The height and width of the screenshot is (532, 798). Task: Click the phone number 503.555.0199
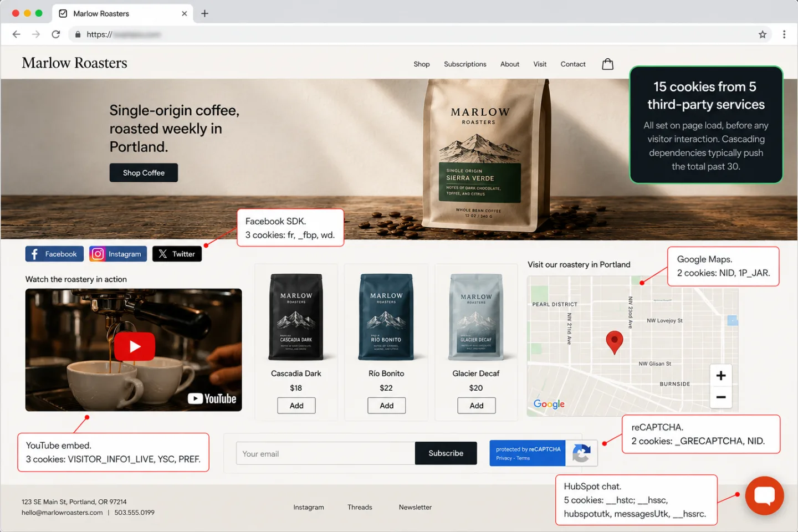coord(135,513)
